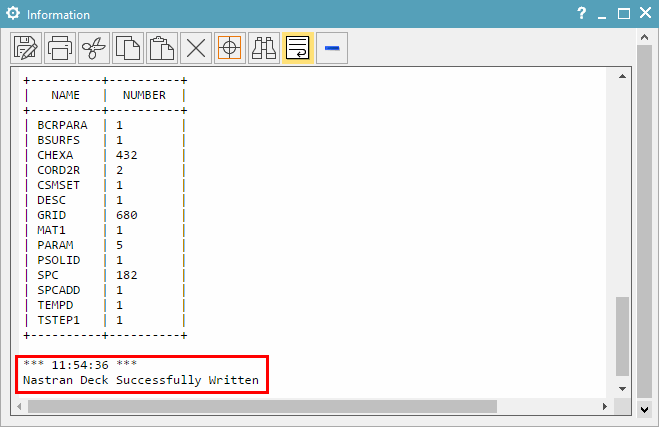Click the GRID count 680
The width and height of the screenshot is (659, 427).
(127, 215)
